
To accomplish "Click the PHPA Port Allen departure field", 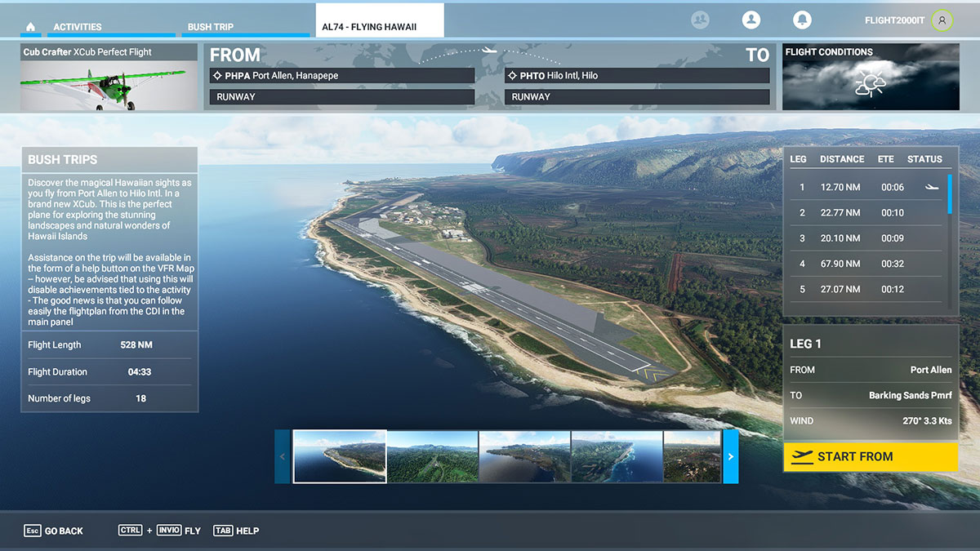I will pos(342,75).
